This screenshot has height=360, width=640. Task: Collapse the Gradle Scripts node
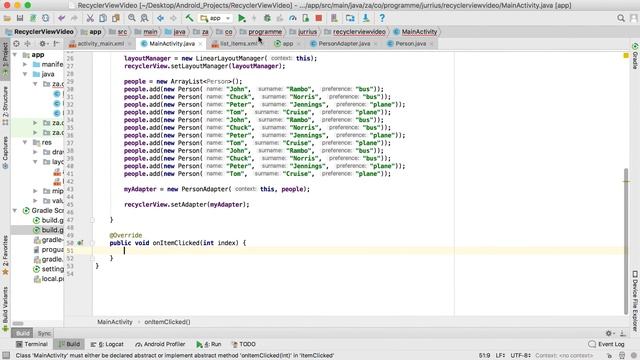(x=15, y=211)
